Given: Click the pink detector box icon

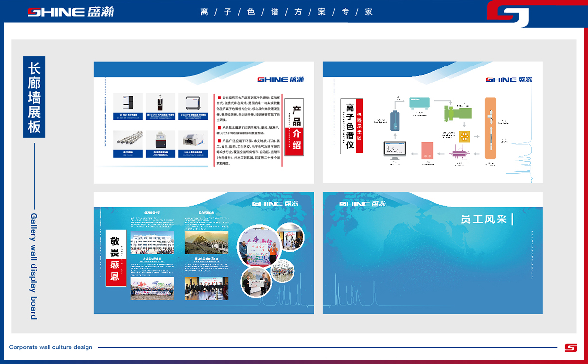Looking at the screenshot, I should pos(427,150).
